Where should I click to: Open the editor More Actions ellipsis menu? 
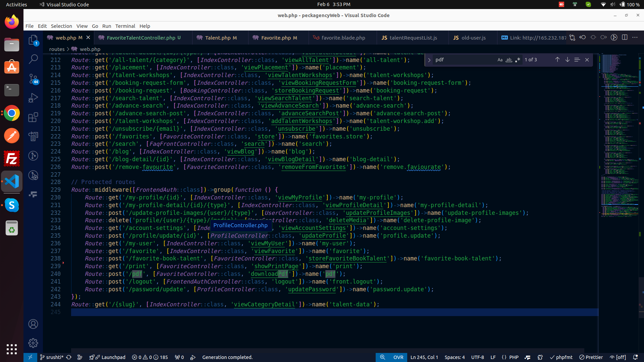click(x=635, y=38)
